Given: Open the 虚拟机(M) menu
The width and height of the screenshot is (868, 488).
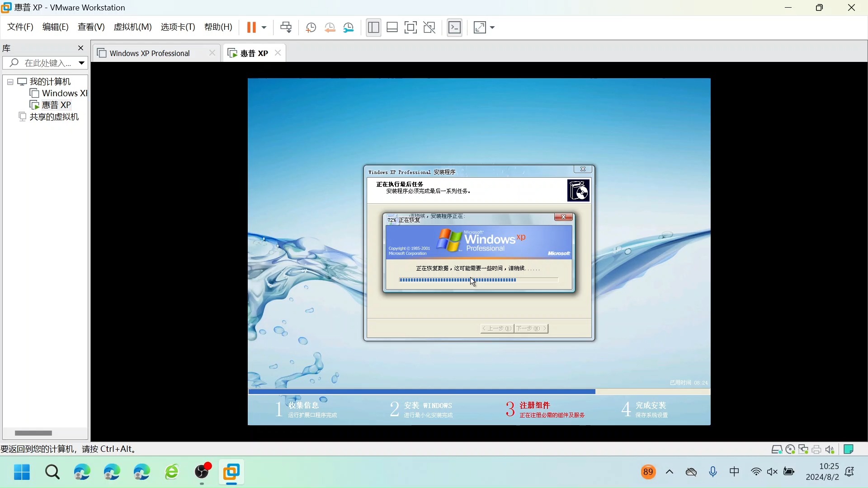Looking at the screenshot, I should click(132, 27).
